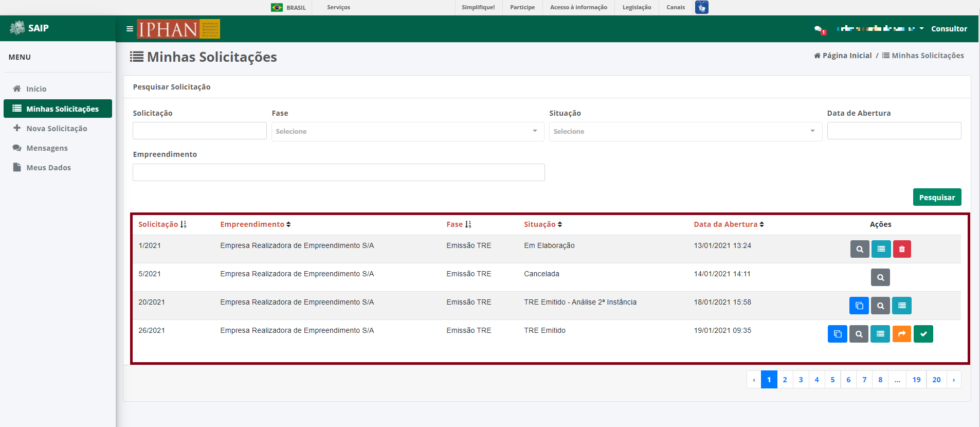Go to pagination page 4
The width and height of the screenshot is (980, 427).
tap(816, 380)
